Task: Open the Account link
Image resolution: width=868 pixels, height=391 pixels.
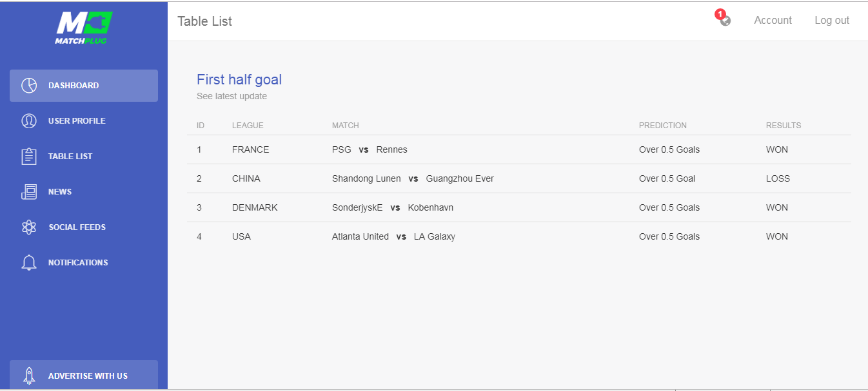Action: click(x=773, y=21)
